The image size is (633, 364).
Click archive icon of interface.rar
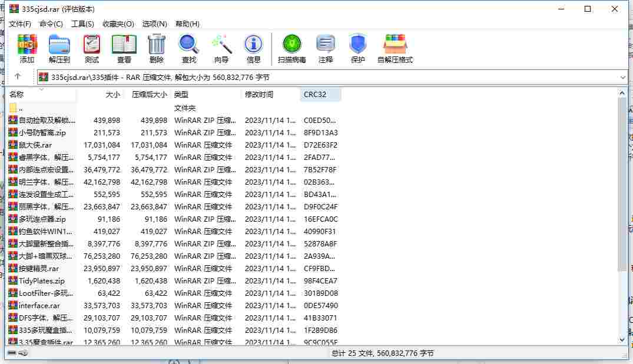13,305
